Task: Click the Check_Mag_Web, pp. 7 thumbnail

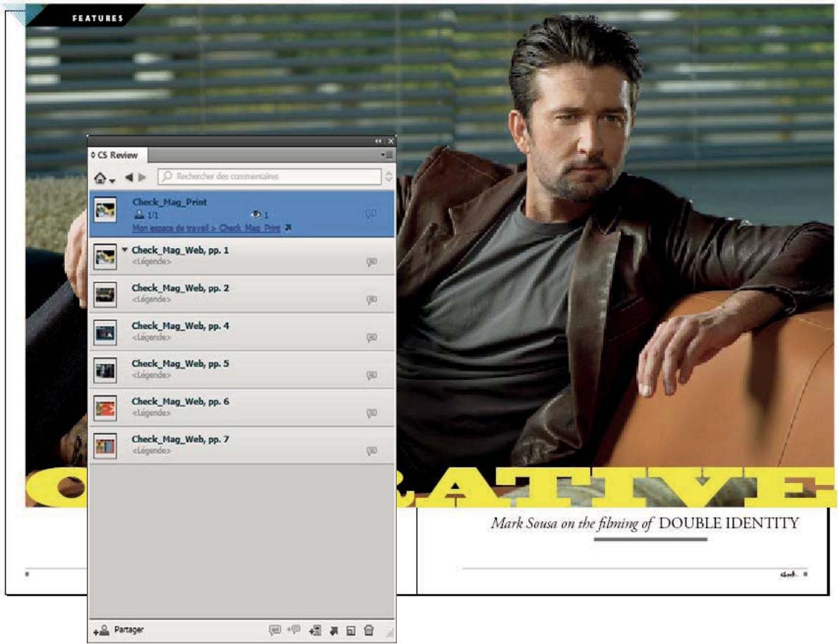Action: (105, 446)
